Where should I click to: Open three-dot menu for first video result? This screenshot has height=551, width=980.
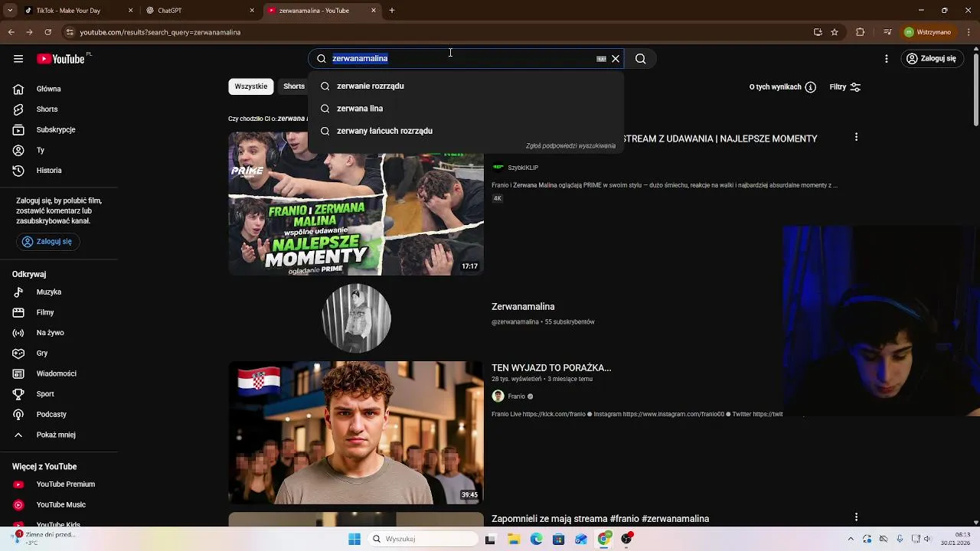(x=856, y=137)
